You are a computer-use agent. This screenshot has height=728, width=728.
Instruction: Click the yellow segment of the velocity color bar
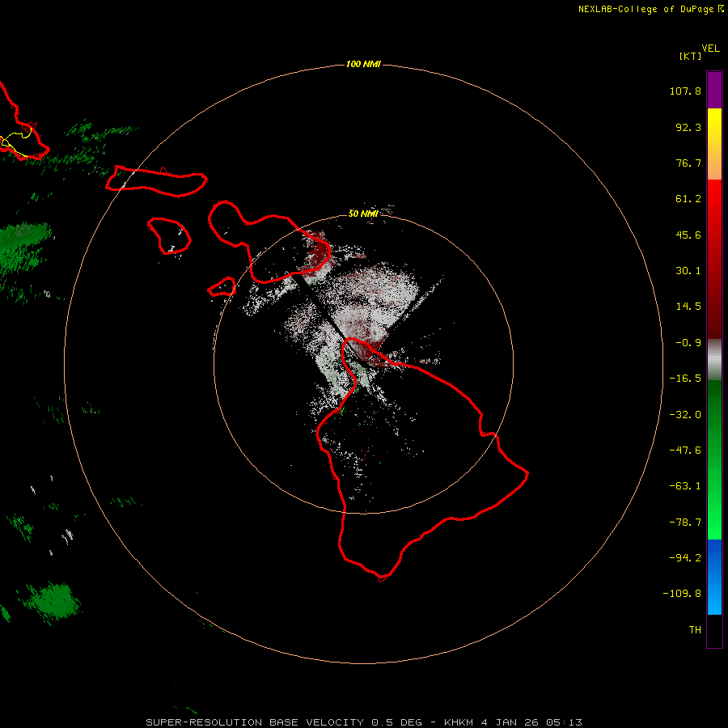click(714, 143)
